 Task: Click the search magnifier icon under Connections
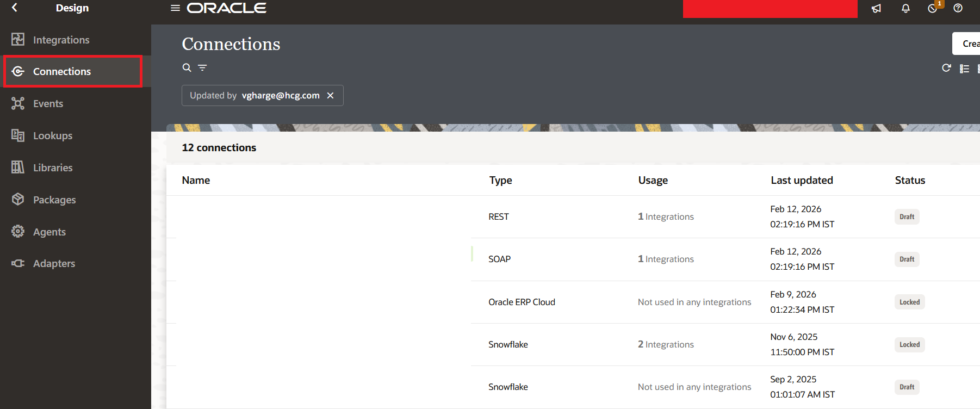(187, 67)
